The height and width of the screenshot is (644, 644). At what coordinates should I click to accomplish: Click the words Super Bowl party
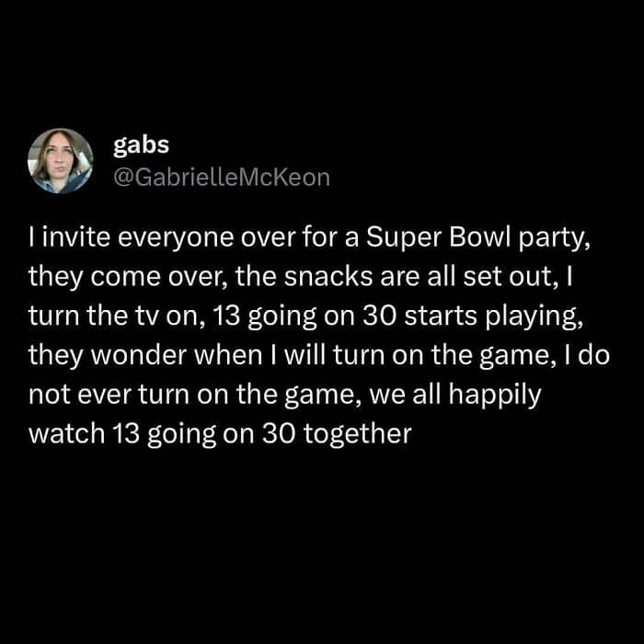pyautogui.click(x=478, y=239)
